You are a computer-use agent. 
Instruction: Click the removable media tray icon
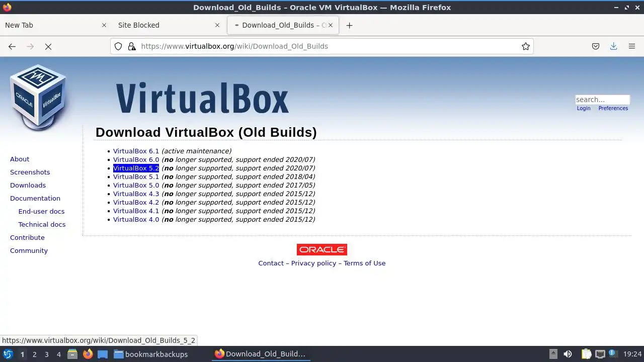[553, 354]
